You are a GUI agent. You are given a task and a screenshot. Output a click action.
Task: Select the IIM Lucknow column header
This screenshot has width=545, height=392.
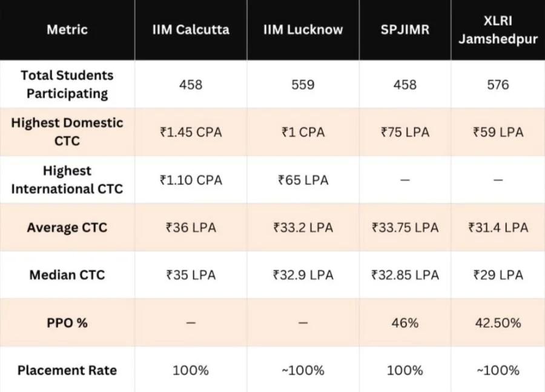(x=303, y=30)
